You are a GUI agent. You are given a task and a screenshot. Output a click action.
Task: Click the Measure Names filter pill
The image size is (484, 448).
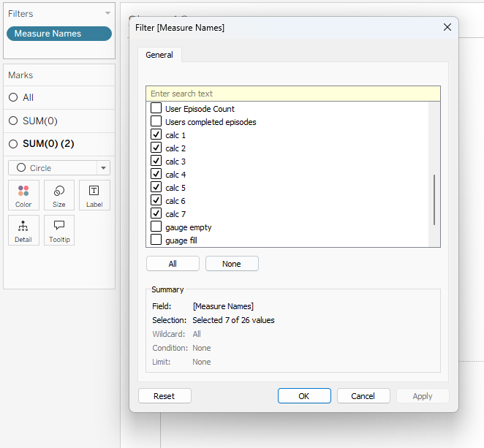(59, 34)
